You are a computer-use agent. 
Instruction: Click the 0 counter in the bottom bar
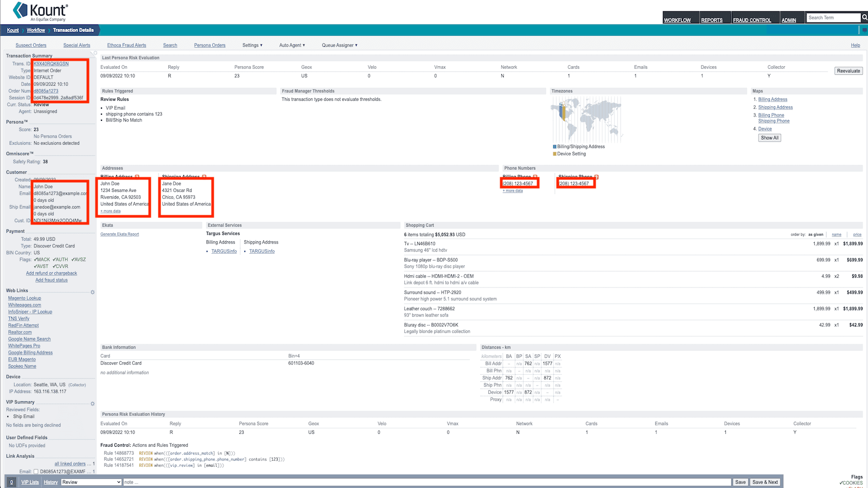click(11, 482)
